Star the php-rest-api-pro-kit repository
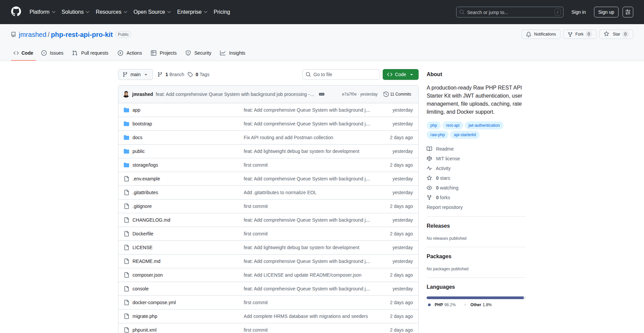 click(616, 34)
